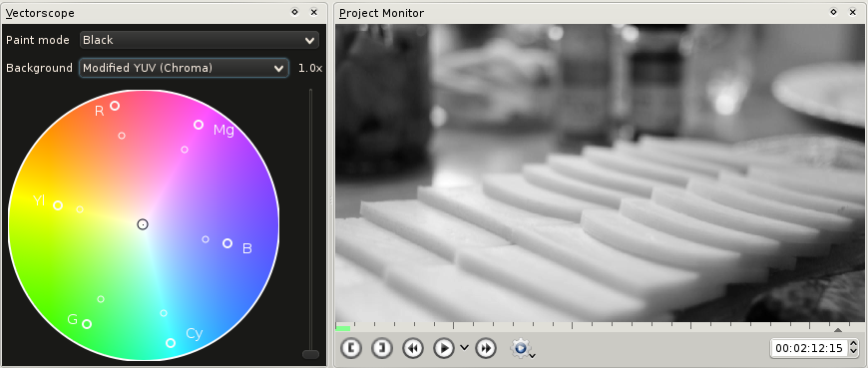Click the video preview in Project Monitor
This screenshot has width=868, height=368.
(600, 173)
